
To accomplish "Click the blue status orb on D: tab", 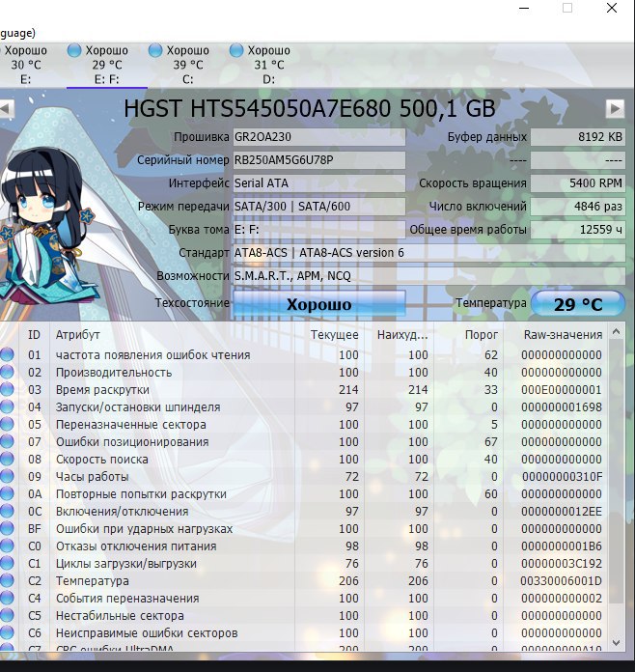I will coord(236,50).
